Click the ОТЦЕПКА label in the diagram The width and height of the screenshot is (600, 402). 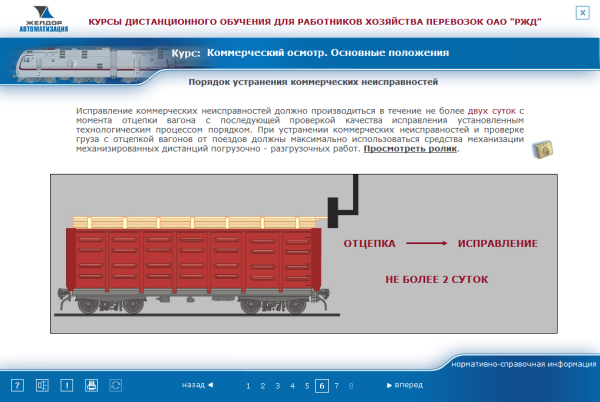pyautogui.click(x=369, y=244)
